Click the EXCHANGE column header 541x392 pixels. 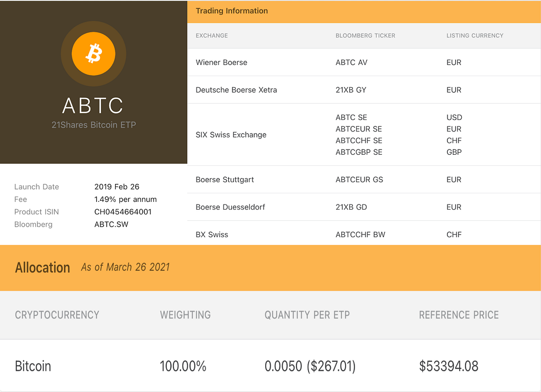[x=211, y=35]
